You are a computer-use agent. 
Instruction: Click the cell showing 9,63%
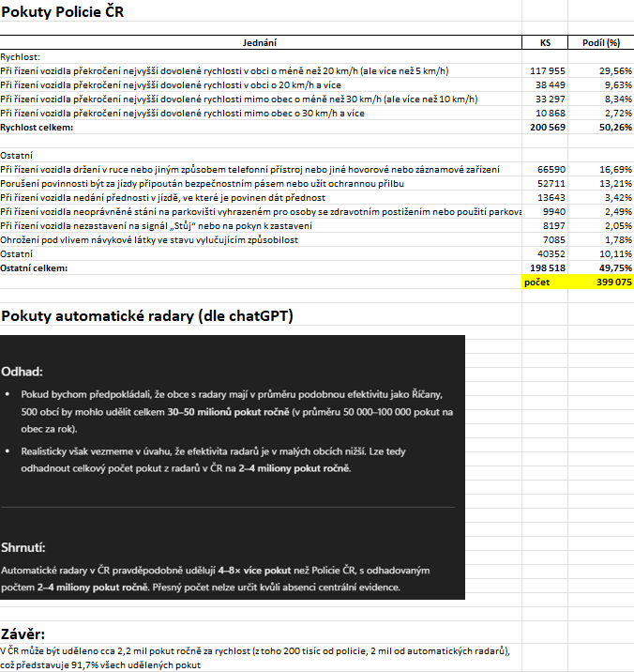pyautogui.click(x=601, y=84)
